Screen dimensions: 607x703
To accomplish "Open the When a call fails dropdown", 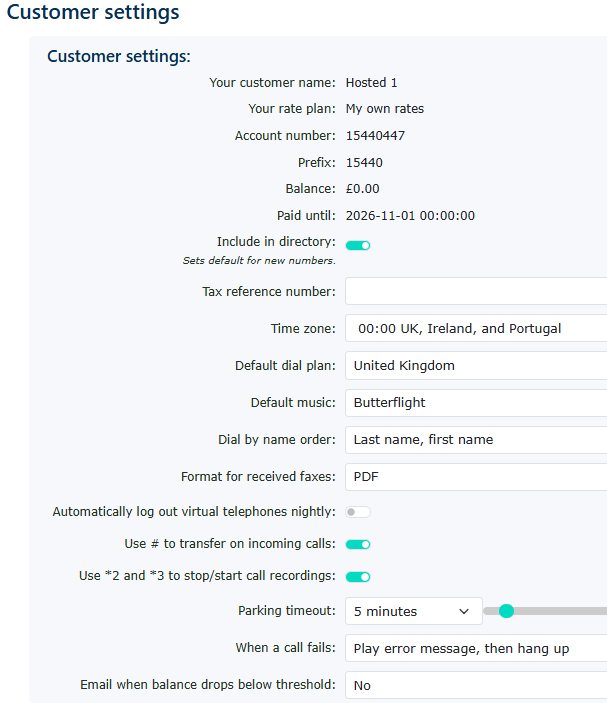I will [476, 648].
